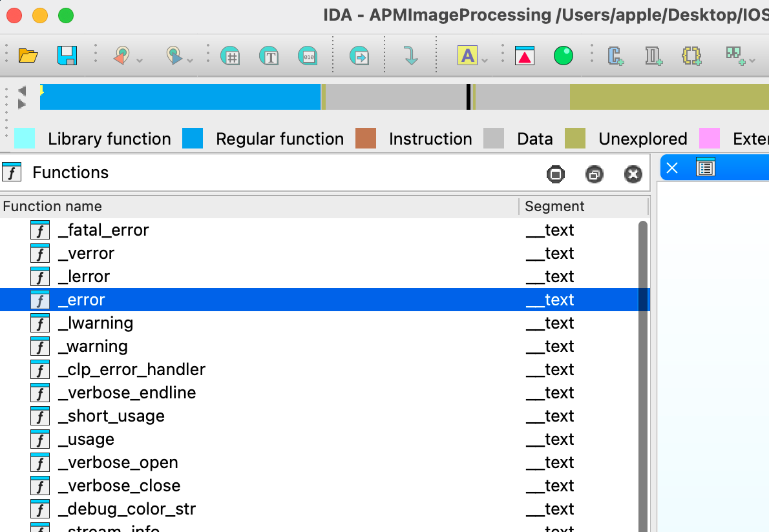
Task: Click the Regular function blue legend swatch
Action: click(x=193, y=138)
